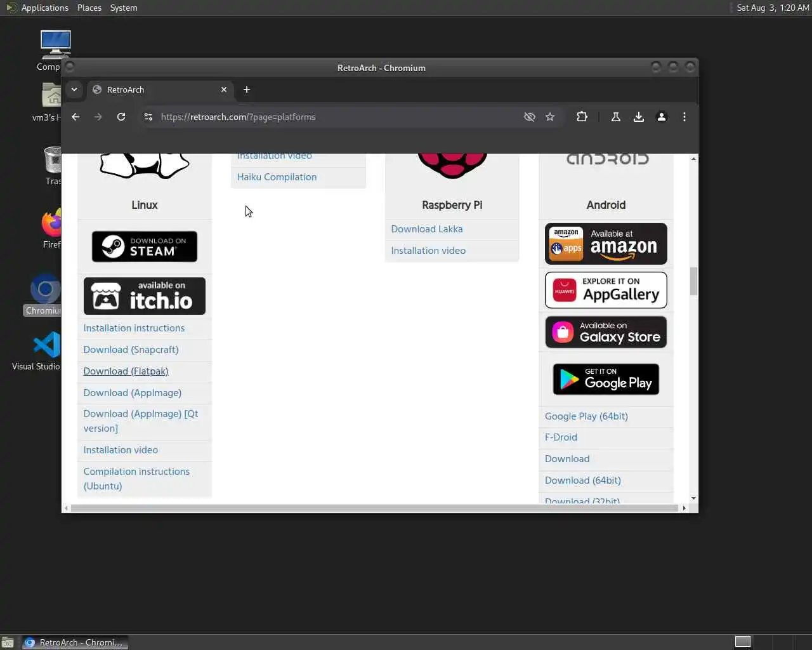Open a new tab with plus button
Screen dimensions: 812x650
click(247, 90)
